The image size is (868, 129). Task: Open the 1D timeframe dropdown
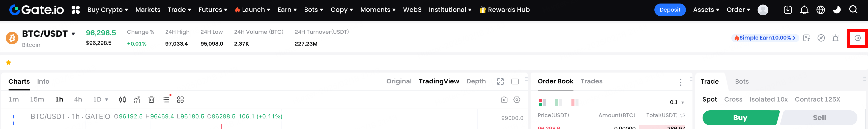[x=100, y=99]
